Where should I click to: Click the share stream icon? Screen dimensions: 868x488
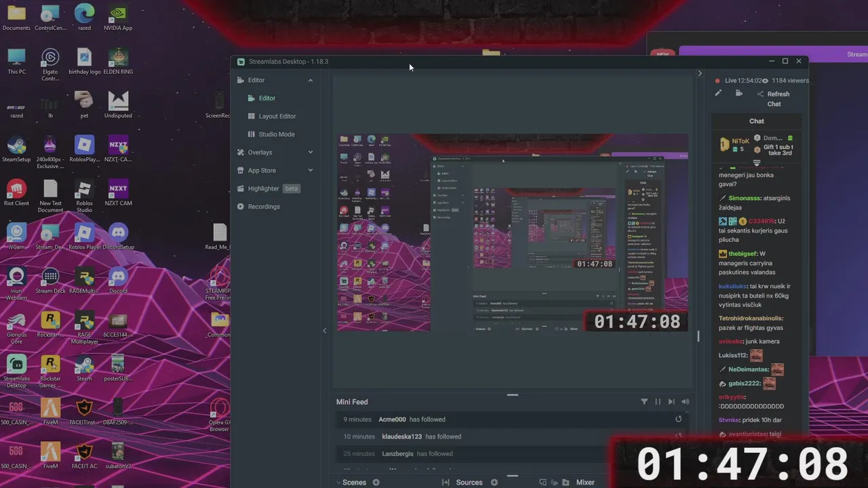[x=760, y=94]
